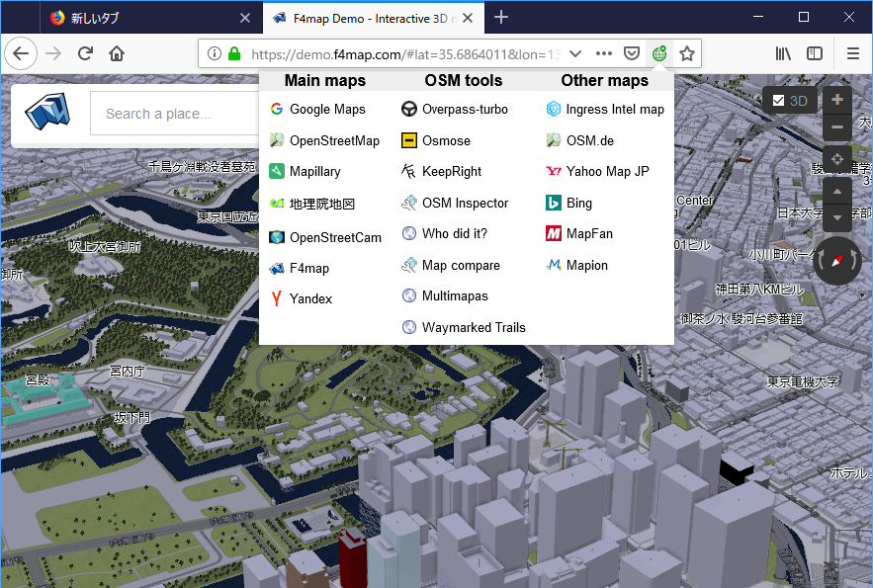The height and width of the screenshot is (588, 873).
Task: Expand the URL bar history dropdown
Action: 575,53
